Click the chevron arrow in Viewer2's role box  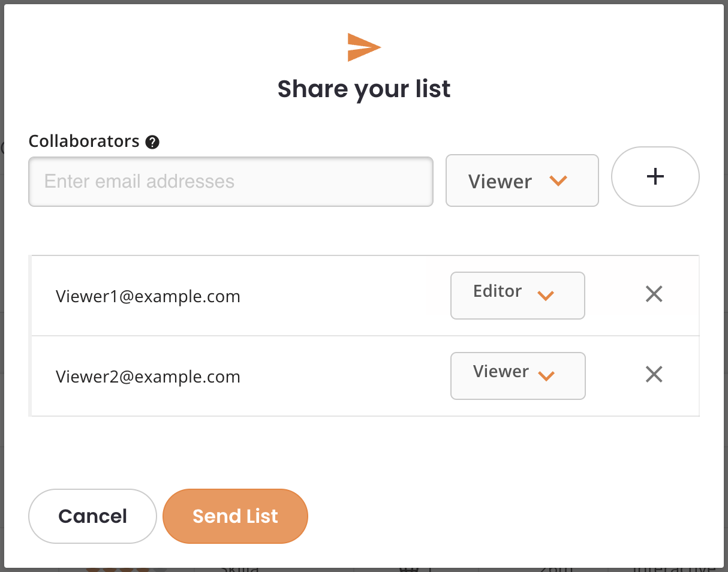click(546, 376)
